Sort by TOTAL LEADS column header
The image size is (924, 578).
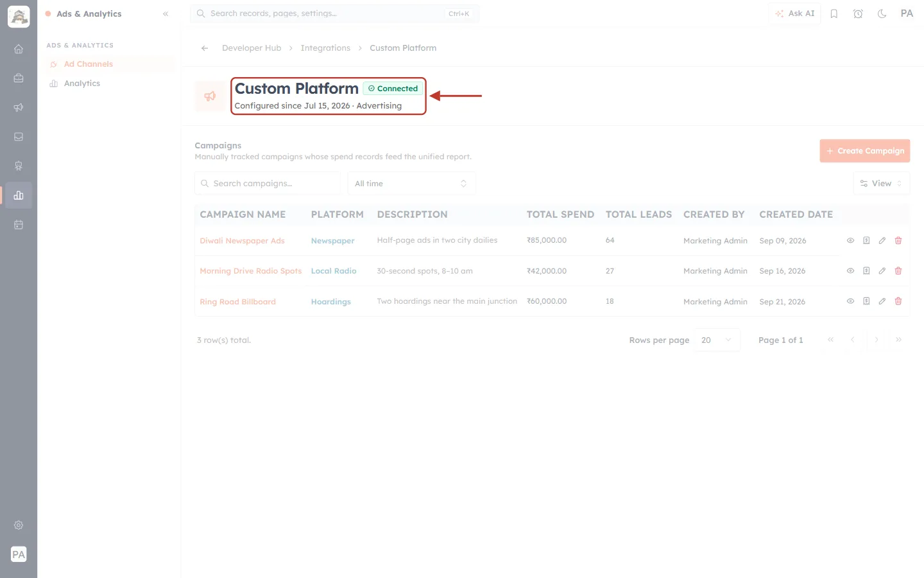click(638, 215)
